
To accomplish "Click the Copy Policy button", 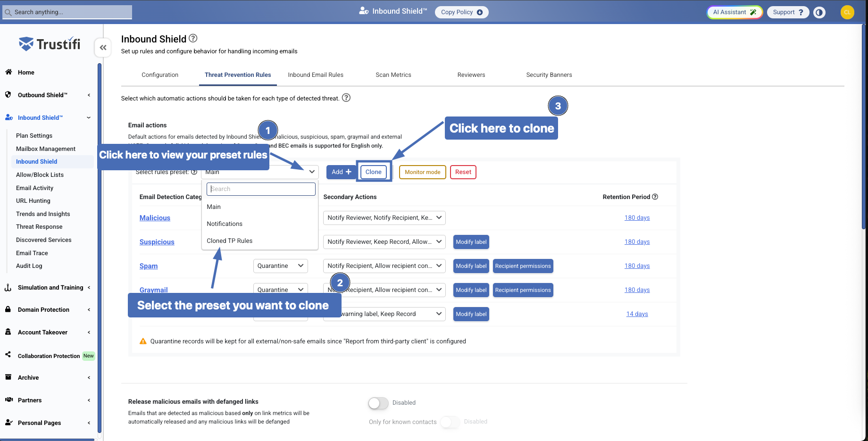I will 462,12.
